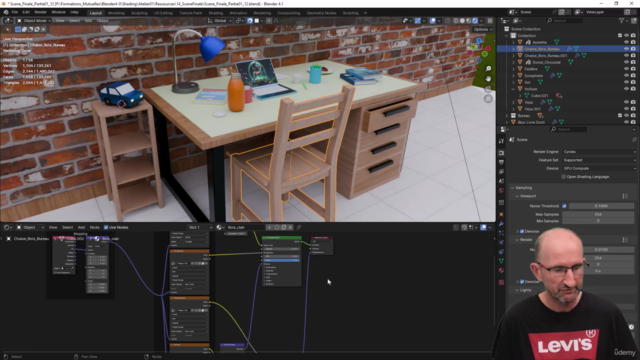Disable Icosphere in renders camera icon

[633, 76]
